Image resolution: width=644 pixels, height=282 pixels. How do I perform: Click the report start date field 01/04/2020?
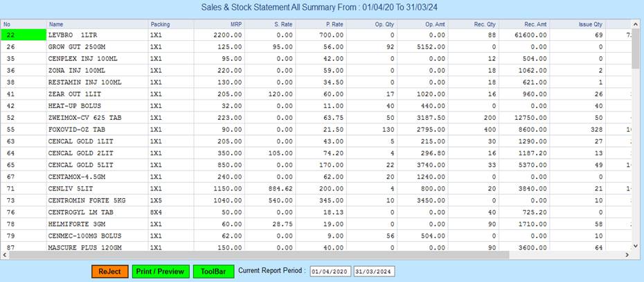point(330,272)
